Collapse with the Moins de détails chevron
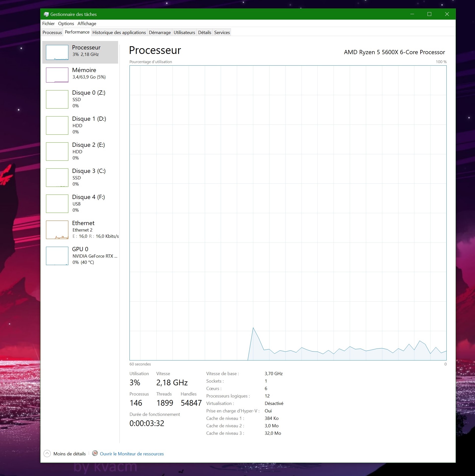Image resolution: width=475 pixels, height=476 pixels. 47,454
